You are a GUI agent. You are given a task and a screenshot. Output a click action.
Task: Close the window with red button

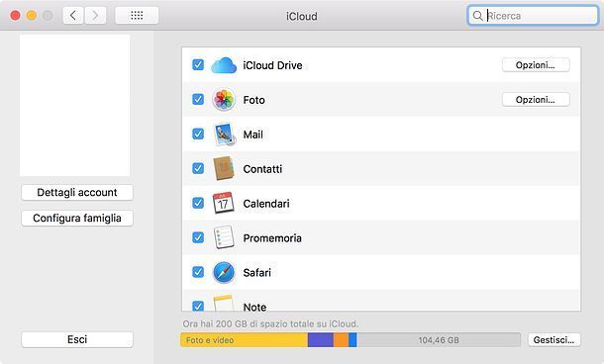pyautogui.click(x=16, y=16)
